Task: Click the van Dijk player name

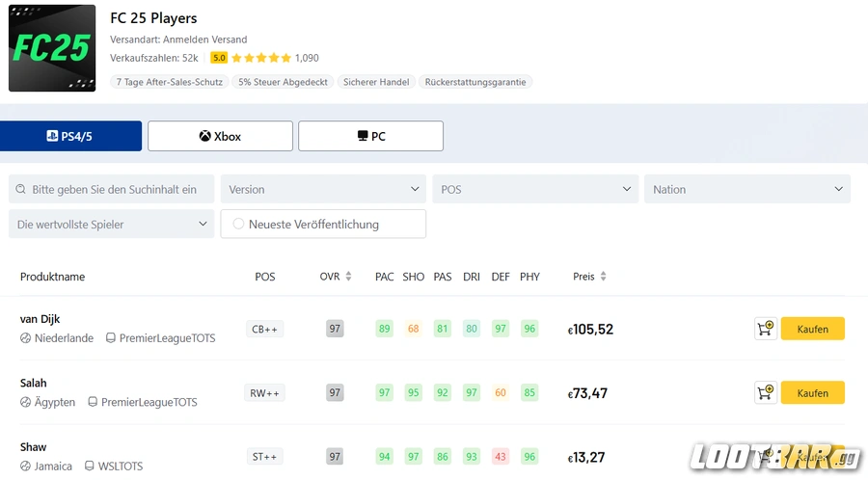Action: (40, 319)
